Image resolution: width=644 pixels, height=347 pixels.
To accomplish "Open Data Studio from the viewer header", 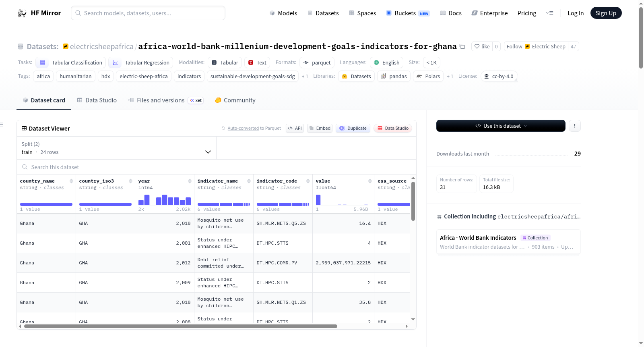I will point(393,128).
